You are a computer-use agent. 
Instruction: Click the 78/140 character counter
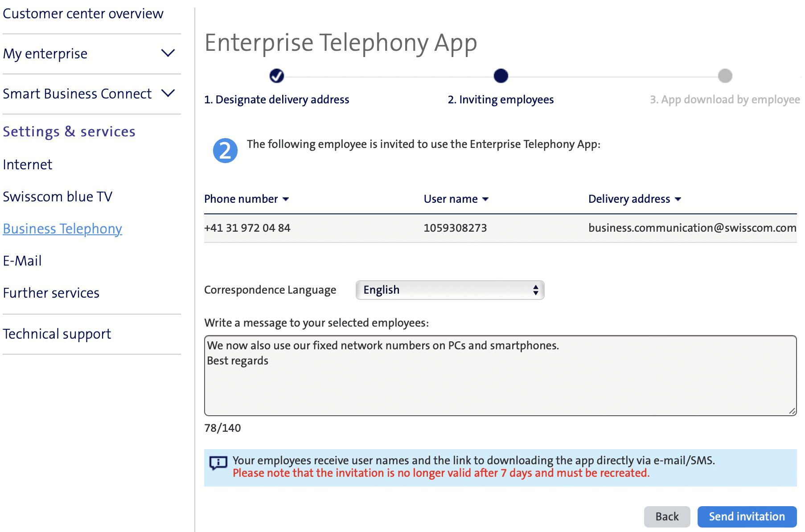point(222,428)
